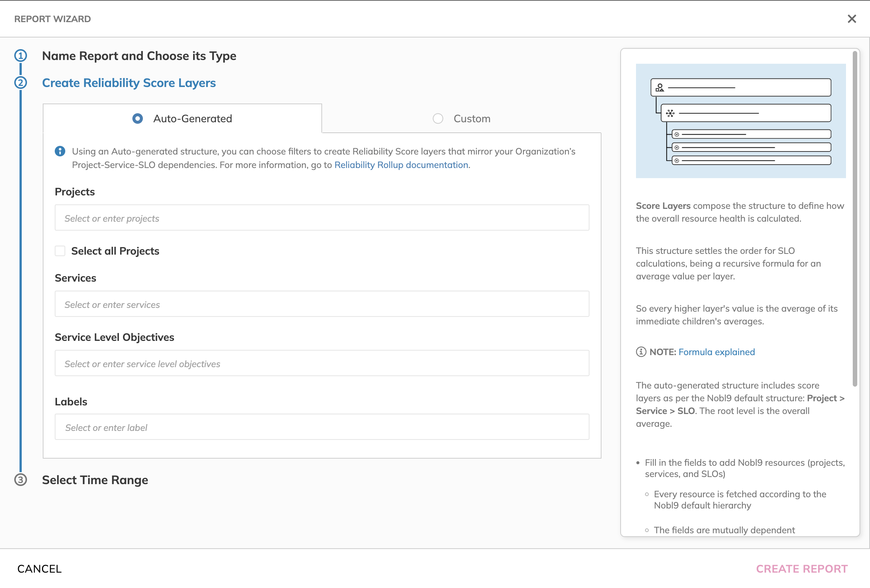
Task: Click the Formula explained link
Action: point(717,351)
